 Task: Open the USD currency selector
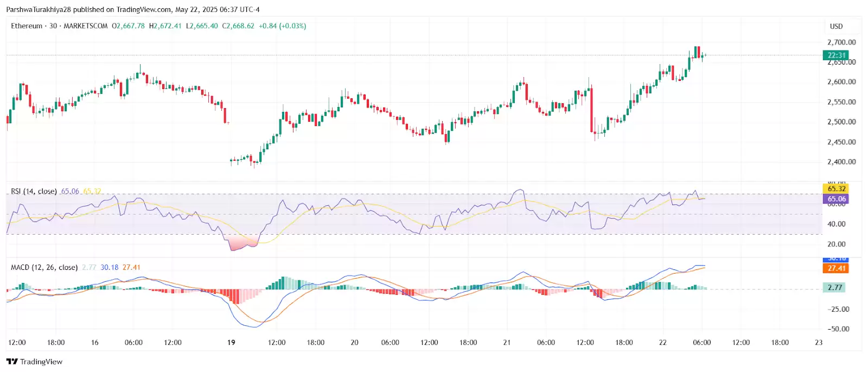pos(836,26)
